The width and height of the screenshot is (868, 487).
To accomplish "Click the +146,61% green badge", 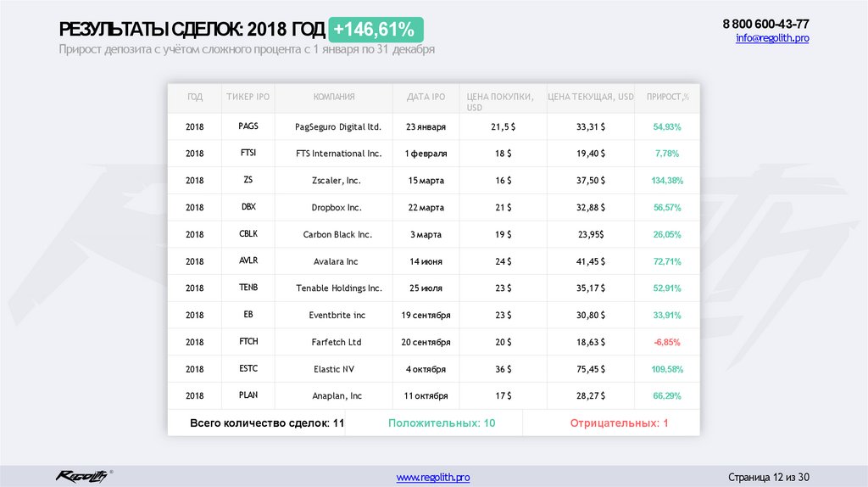I will click(x=376, y=30).
